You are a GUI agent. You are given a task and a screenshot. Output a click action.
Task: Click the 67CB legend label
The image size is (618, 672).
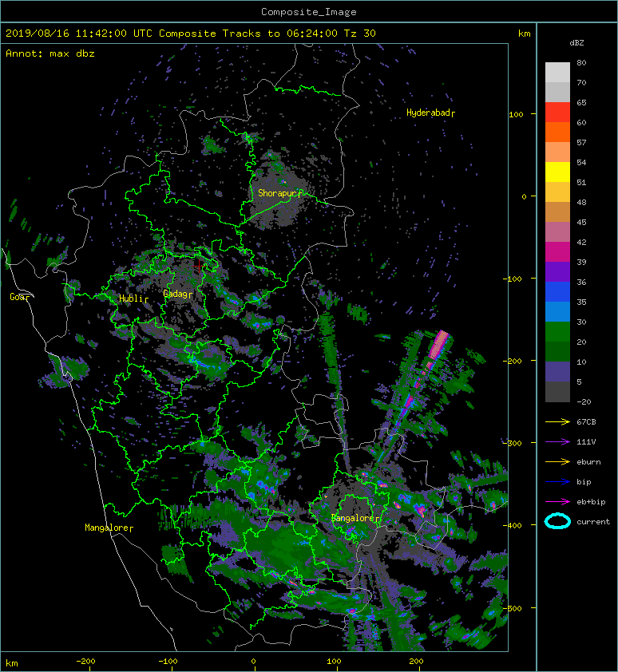click(x=586, y=421)
